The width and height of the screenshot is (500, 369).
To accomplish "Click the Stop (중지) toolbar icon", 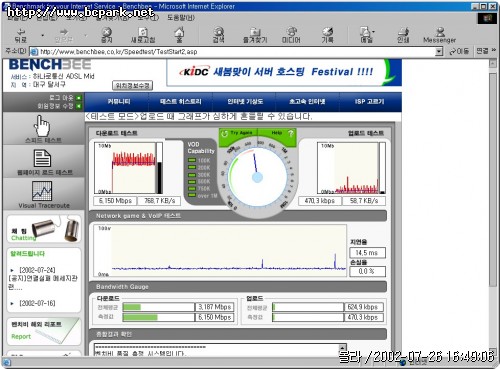I will pos(107,35).
